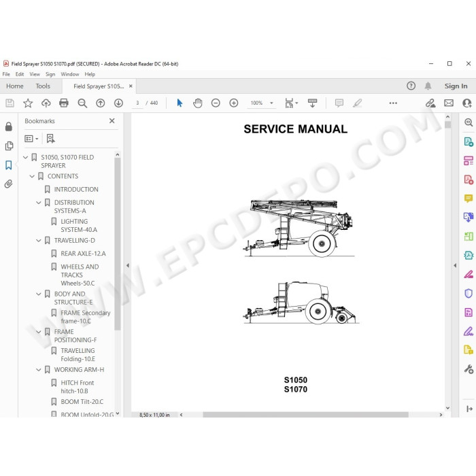Open more tools ellipsis menu
The width and height of the screenshot is (476, 476).
click(393, 103)
